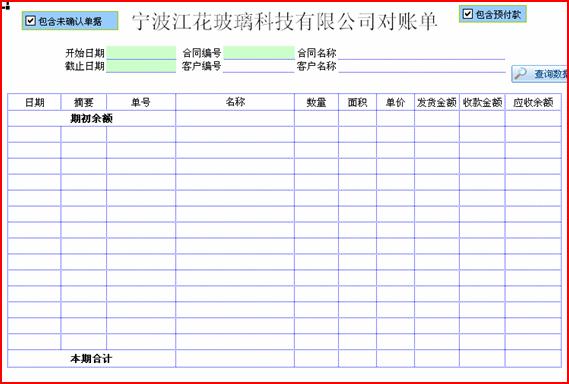Click the 合同名称 input field

(x=422, y=53)
